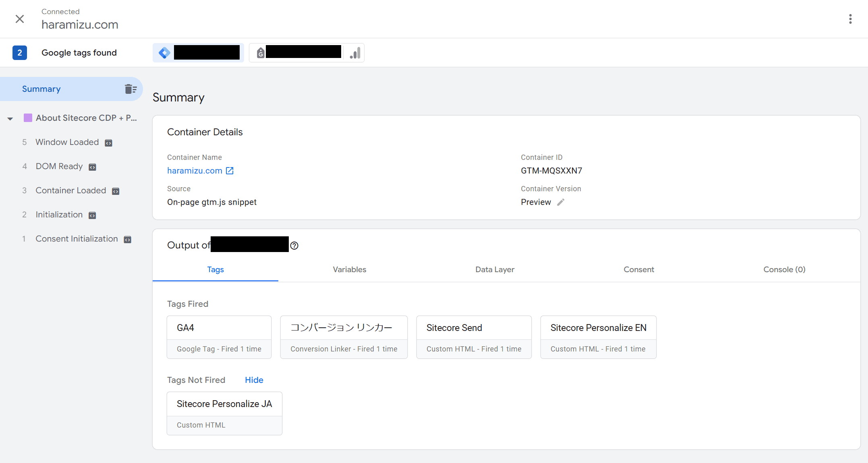Close the Tag Assistant debug panel

click(x=19, y=19)
